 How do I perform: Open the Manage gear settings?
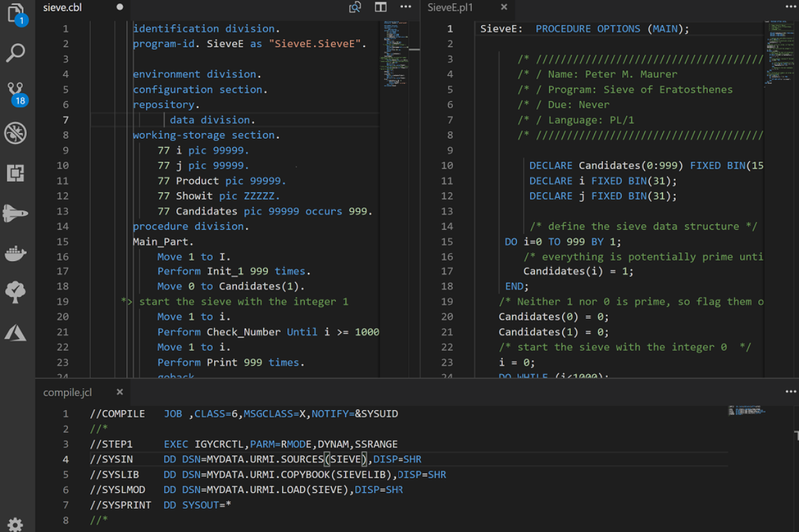(15, 524)
